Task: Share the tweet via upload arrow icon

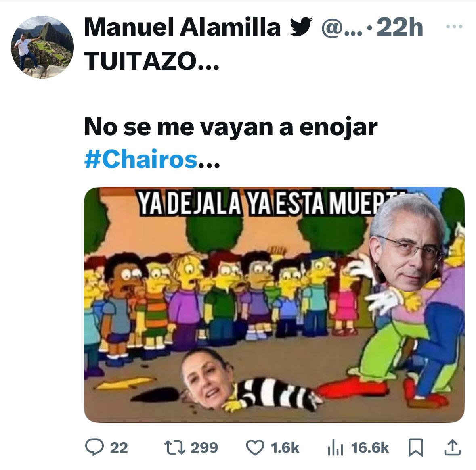Action: coord(452,447)
